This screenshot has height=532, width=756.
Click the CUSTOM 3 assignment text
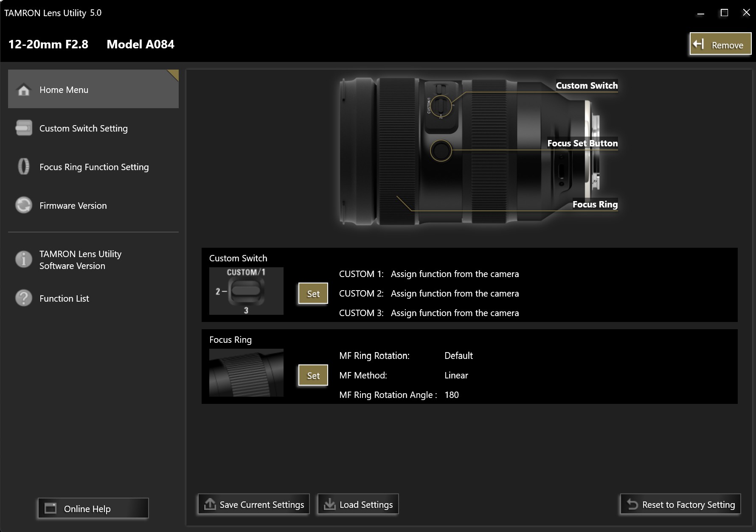[x=455, y=313]
